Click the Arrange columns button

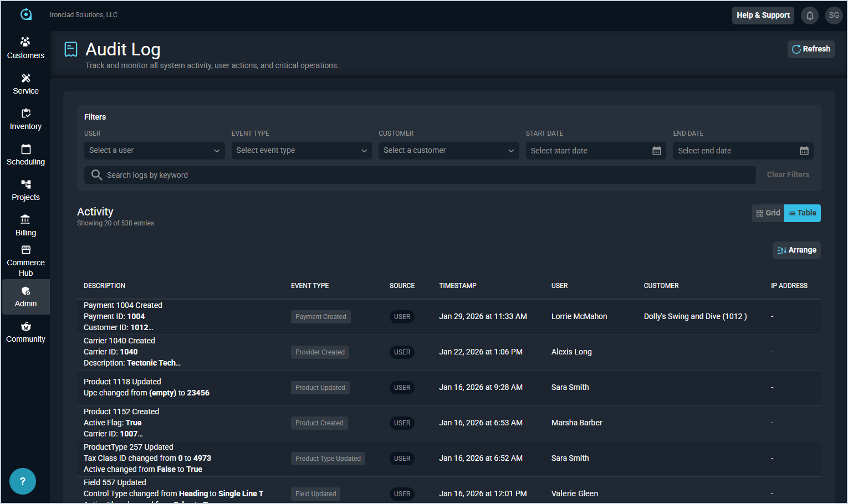[796, 250]
